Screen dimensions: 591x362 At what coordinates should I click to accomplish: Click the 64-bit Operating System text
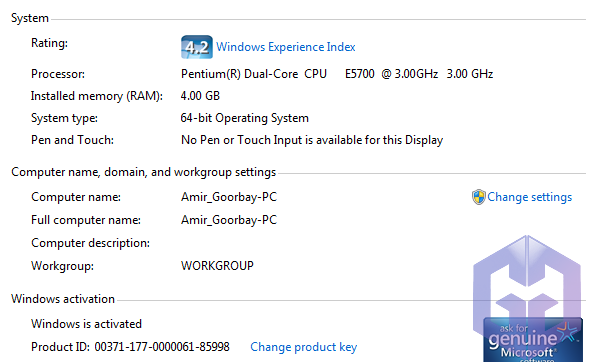tap(245, 118)
